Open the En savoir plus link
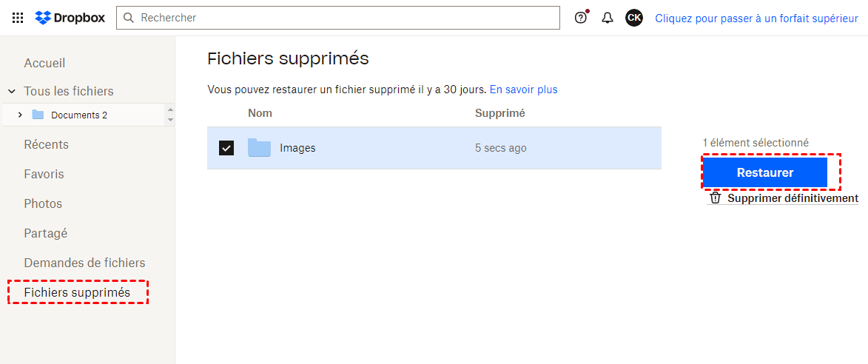This screenshot has height=364, width=868. (523, 90)
